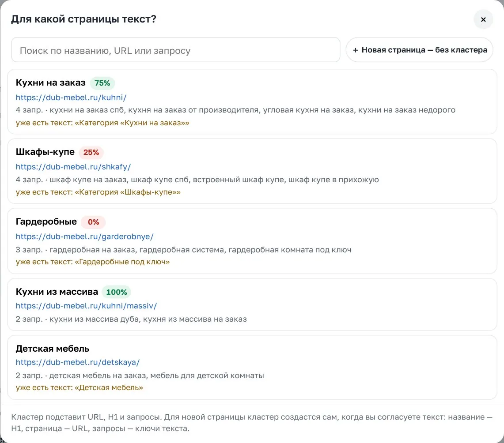Select the «Гардеробные» cluster title

[46, 222]
